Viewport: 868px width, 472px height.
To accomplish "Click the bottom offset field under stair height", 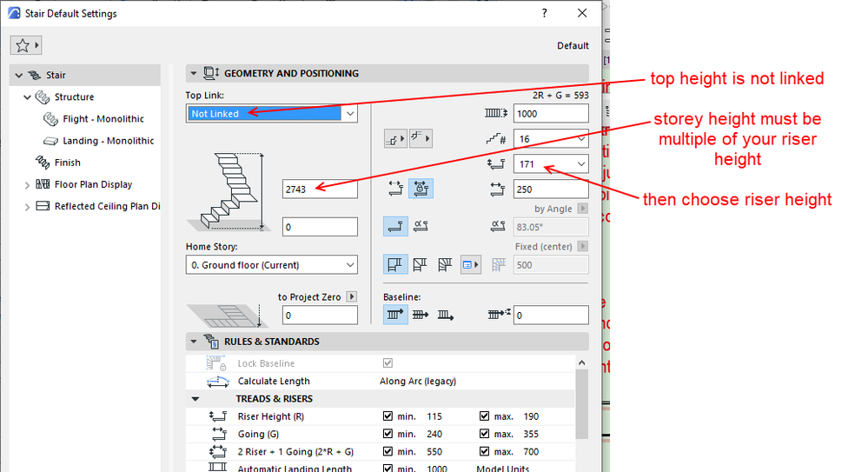I will point(320,227).
